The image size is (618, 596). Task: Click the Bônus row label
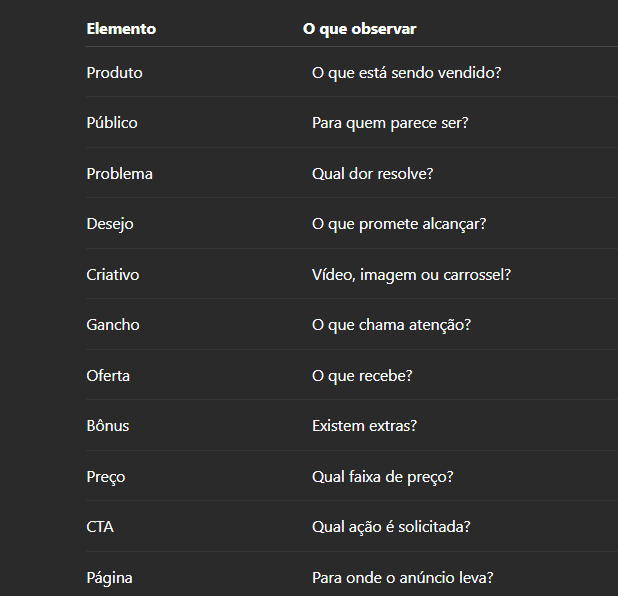coord(108,426)
